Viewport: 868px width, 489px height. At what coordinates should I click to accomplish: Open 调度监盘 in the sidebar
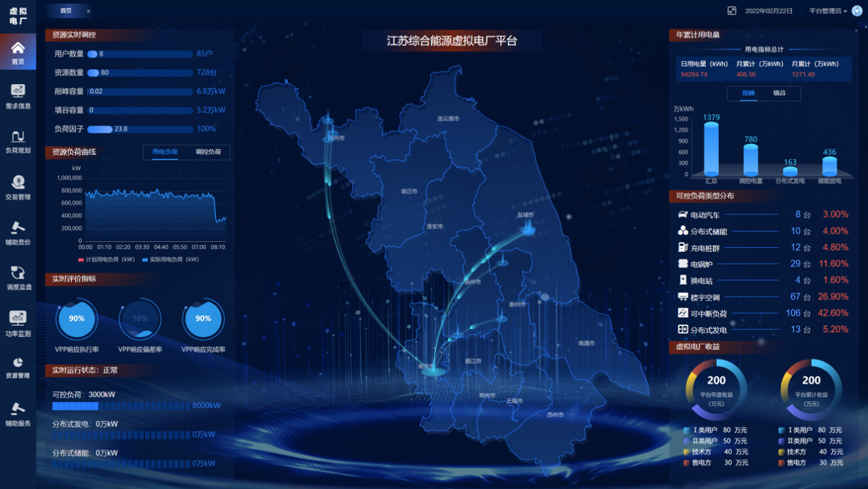coord(18,277)
